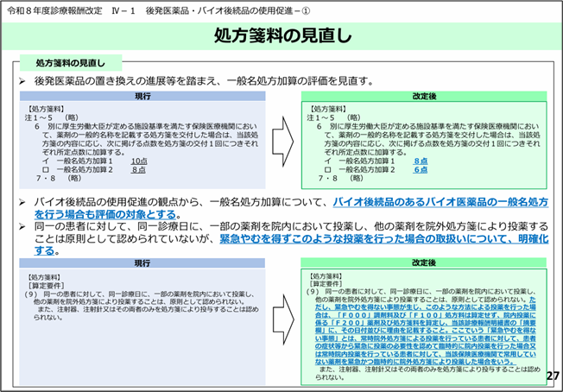Viewport: 563px width, 392px height.
Task: Click the upper 改定後 header bar
Action: [424, 95]
